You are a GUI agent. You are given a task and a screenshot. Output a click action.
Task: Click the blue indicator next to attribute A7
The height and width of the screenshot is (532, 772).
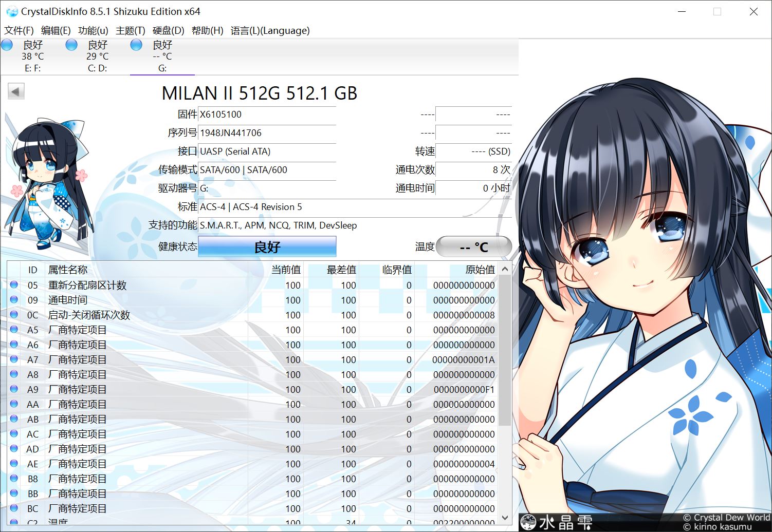(x=13, y=359)
